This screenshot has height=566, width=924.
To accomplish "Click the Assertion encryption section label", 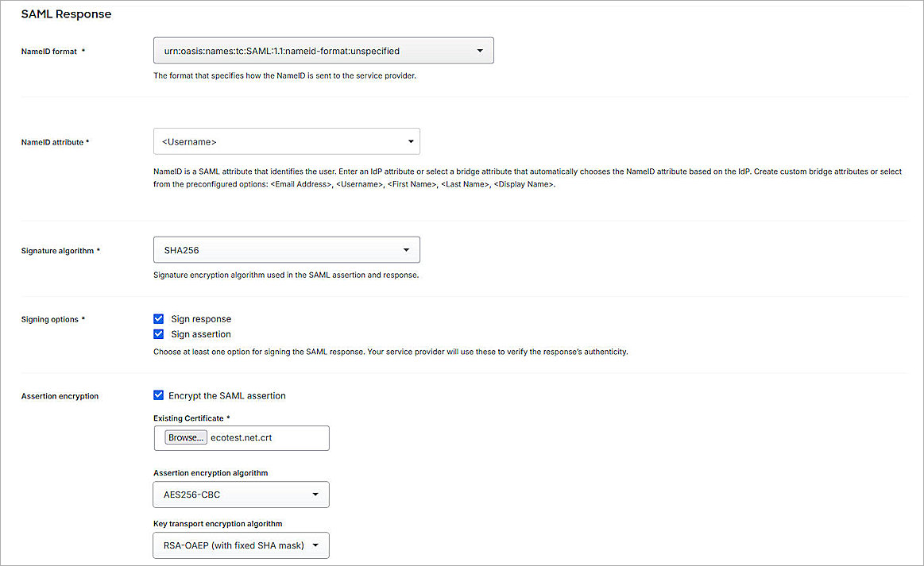I will pyautogui.click(x=59, y=395).
